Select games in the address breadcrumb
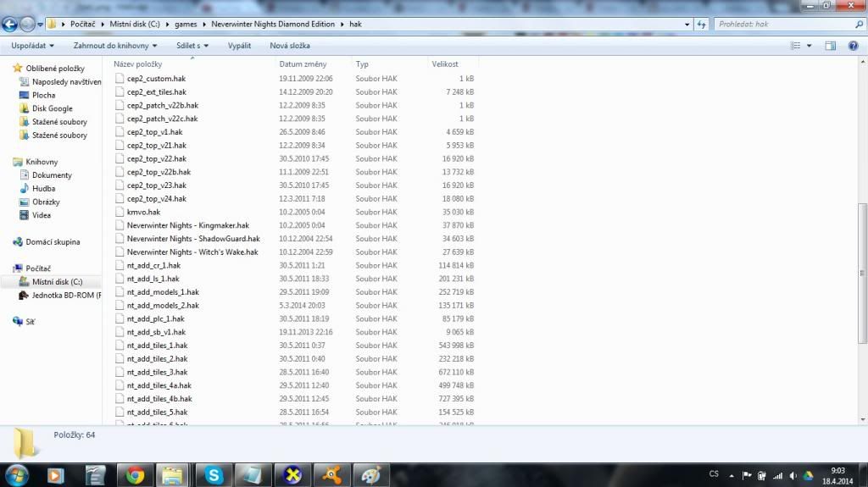This screenshot has height=487, width=868. click(x=186, y=25)
